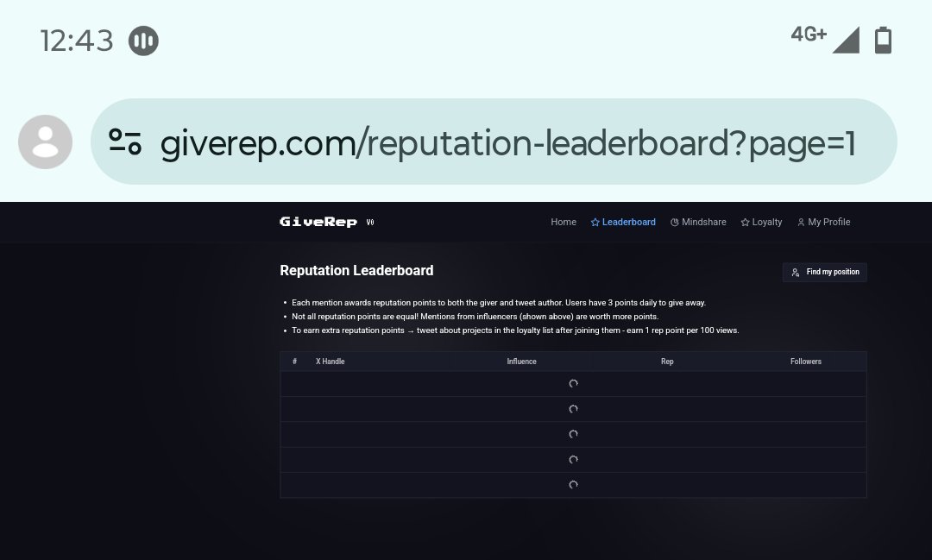Tap the 12:43 clock
Screen dimensions: 932x560
[77, 41]
